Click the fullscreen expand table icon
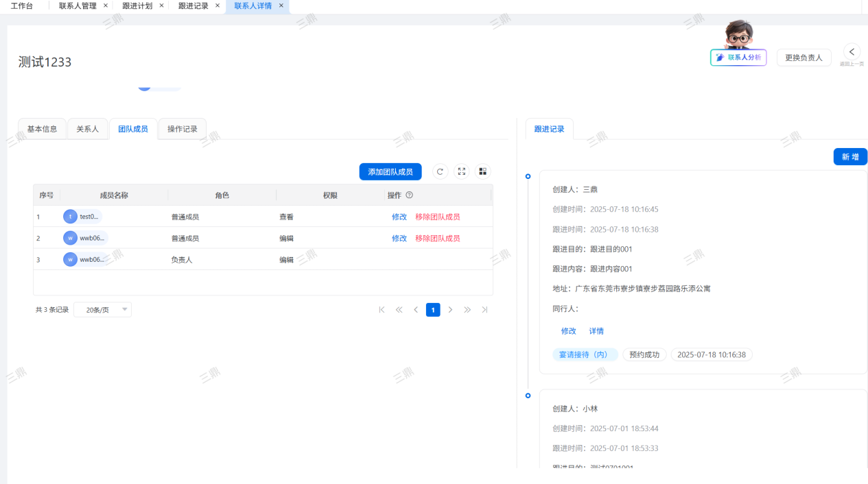The width and height of the screenshot is (868, 484). pos(462,171)
